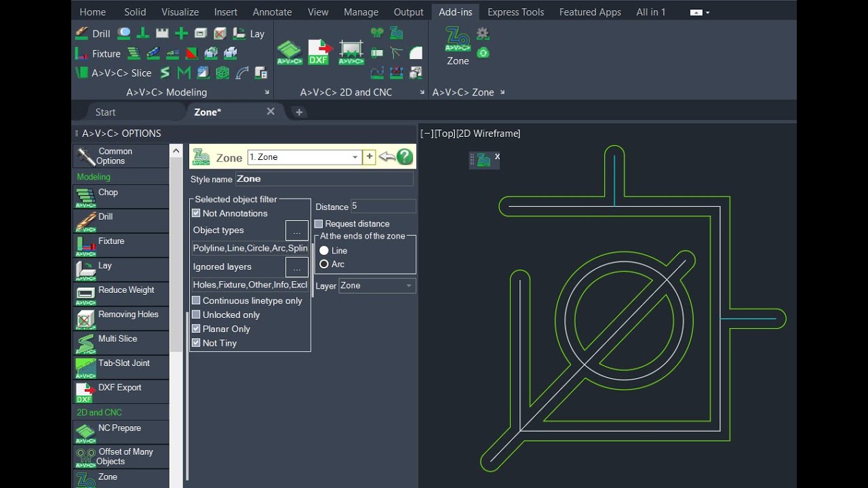Click the green S-shaped icon in ribbon
The width and height of the screenshot is (868, 488).
(165, 73)
